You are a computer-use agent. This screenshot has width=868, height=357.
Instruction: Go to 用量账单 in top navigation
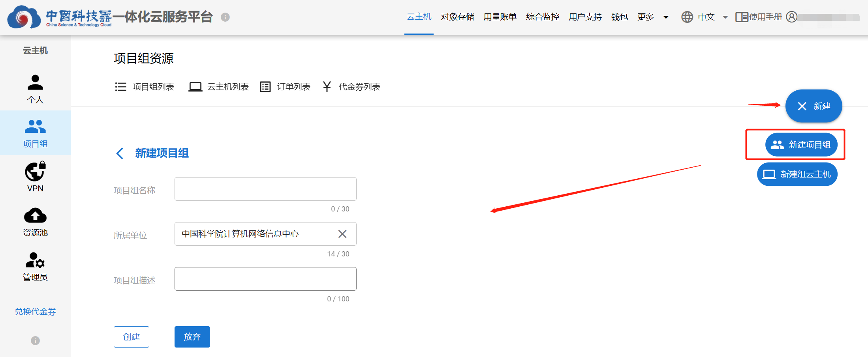pyautogui.click(x=500, y=17)
